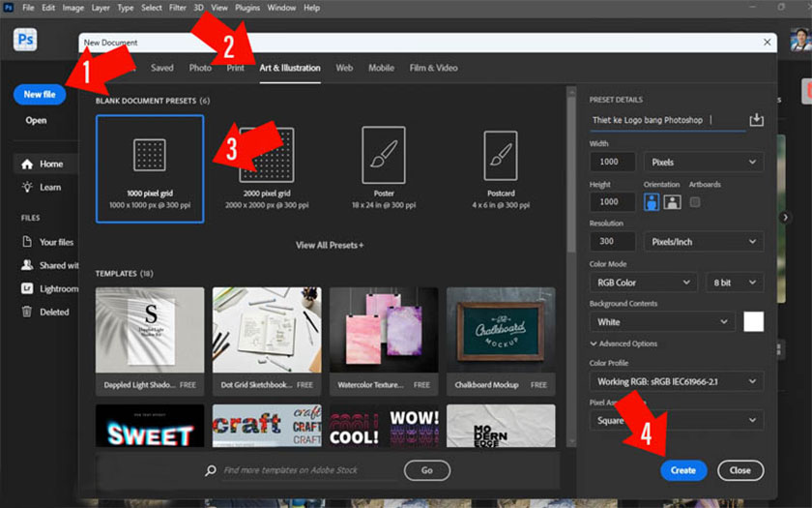Image resolution: width=812 pixels, height=508 pixels.
Task: Open the File menu
Action: (x=28, y=8)
